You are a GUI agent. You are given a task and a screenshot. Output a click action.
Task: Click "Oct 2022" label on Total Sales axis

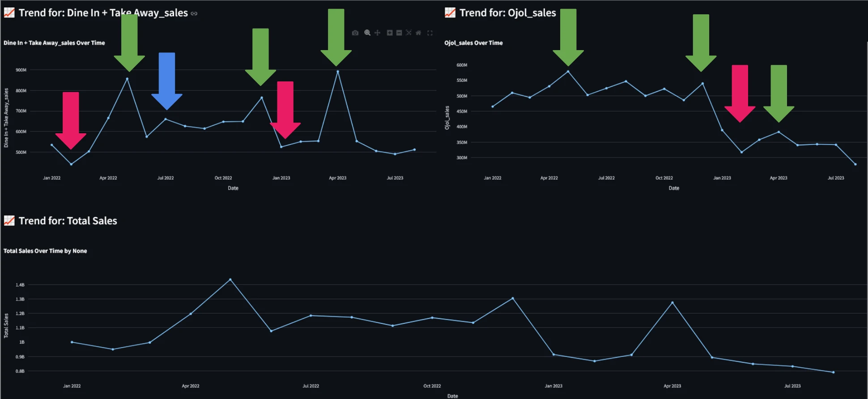(x=432, y=386)
